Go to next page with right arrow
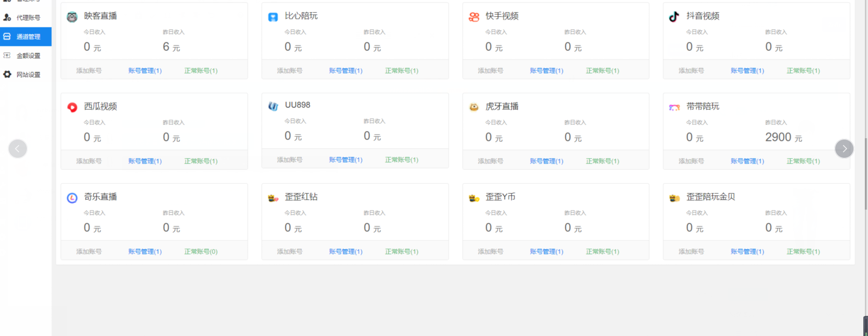 (x=844, y=149)
